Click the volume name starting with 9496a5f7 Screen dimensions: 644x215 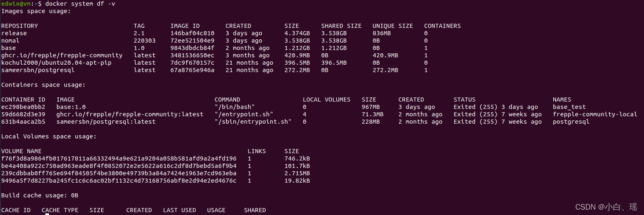pyautogui.click(x=119, y=181)
